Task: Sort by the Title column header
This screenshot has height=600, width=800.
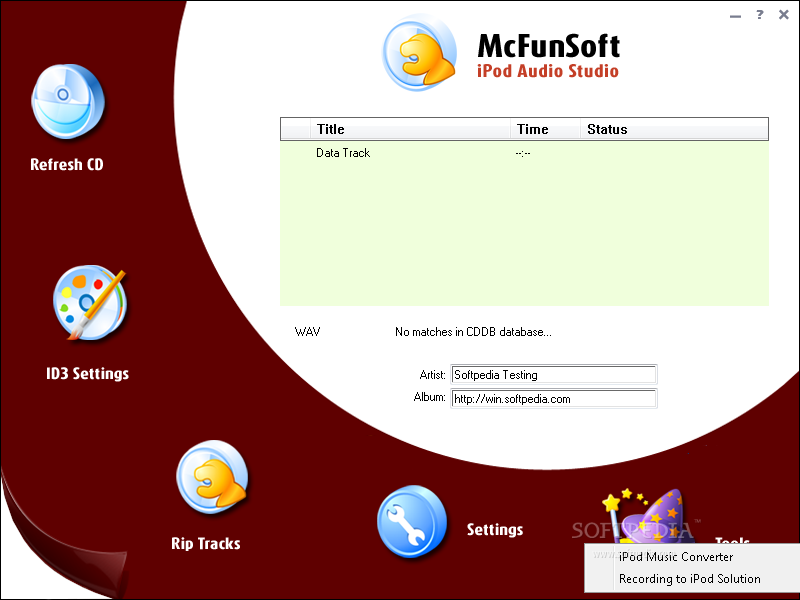Action: pos(410,129)
